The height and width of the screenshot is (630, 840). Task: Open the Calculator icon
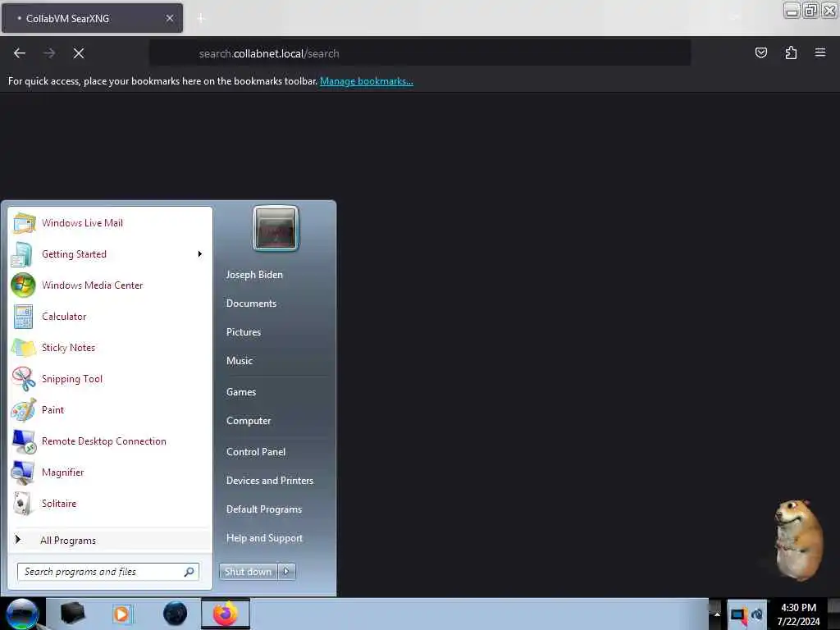[23, 317]
